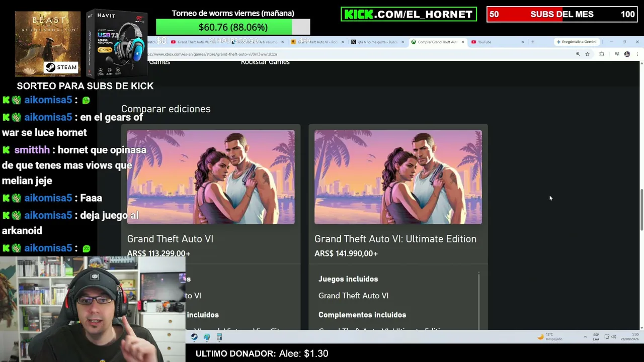Image resolution: width=644 pixels, height=362 pixels.
Task: Click the Grand Theft Auto VI: Ultimate Edition title
Action: 395,239
